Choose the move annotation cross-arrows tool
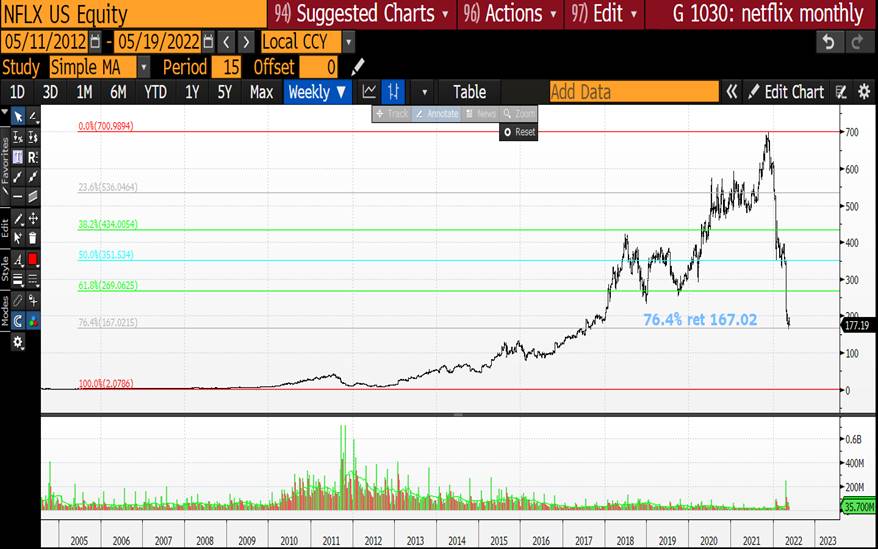The width and height of the screenshot is (878, 549). click(33, 218)
